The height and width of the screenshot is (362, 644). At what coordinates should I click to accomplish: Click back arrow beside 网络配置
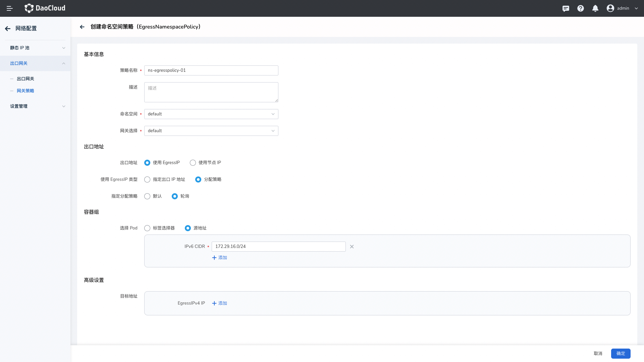point(8,29)
